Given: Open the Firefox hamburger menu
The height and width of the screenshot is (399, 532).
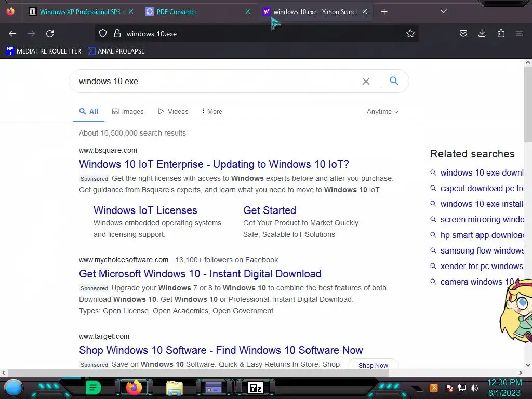Looking at the screenshot, I should pyautogui.click(x=519, y=33).
